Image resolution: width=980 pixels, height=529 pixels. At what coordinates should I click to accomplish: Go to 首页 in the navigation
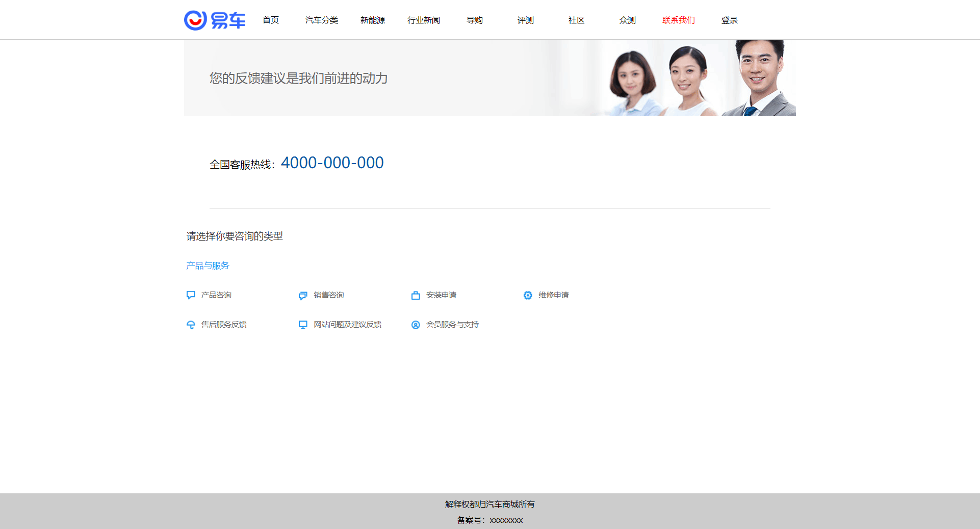(271, 20)
